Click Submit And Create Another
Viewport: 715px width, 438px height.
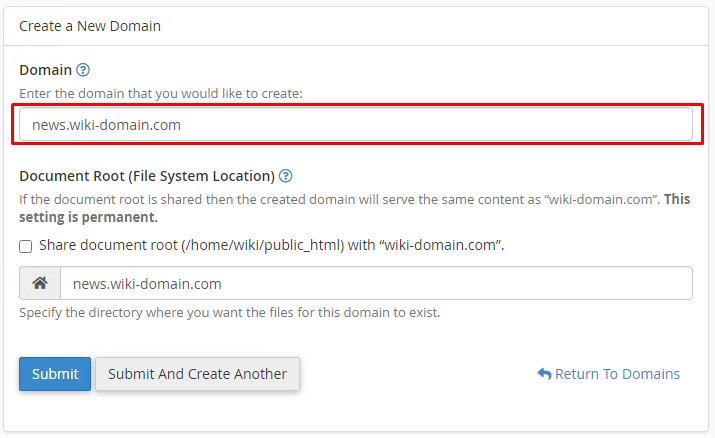197,374
